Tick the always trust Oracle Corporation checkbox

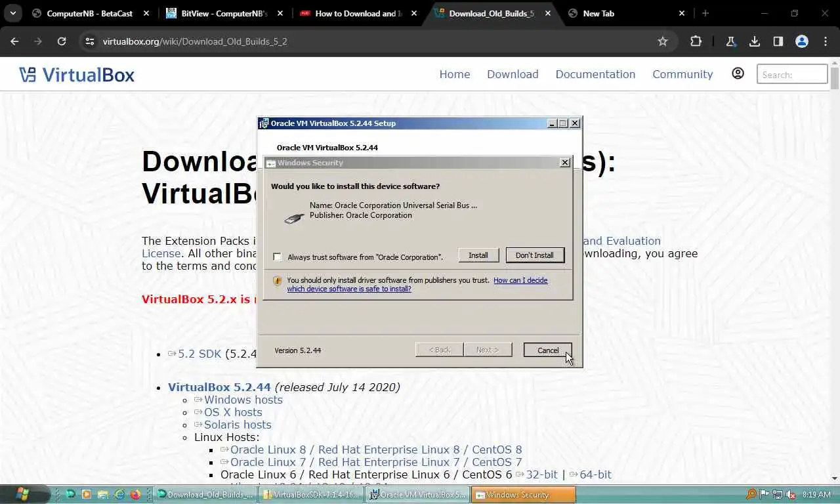tap(277, 257)
